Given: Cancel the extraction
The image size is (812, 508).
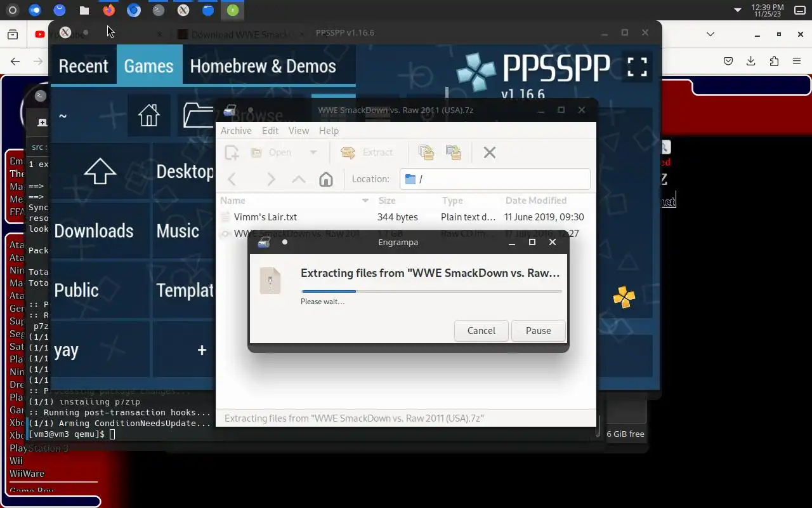Looking at the screenshot, I should click(x=481, y=331).
